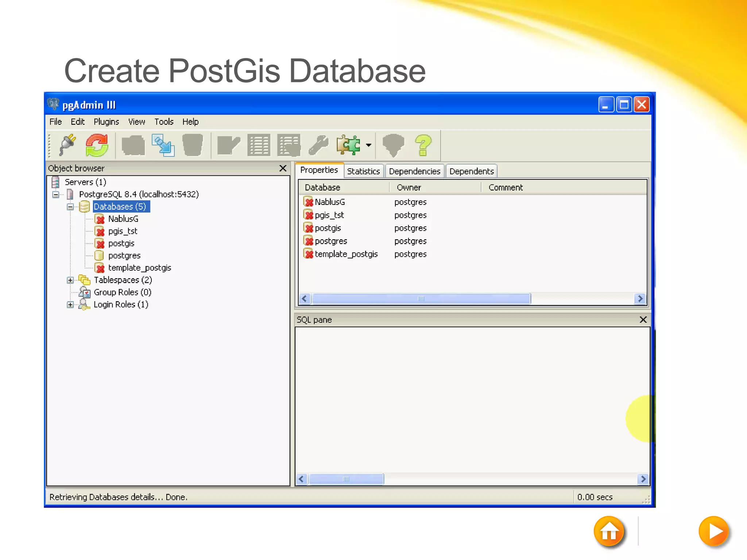Open the Tools menu

[x=164, y=122]
